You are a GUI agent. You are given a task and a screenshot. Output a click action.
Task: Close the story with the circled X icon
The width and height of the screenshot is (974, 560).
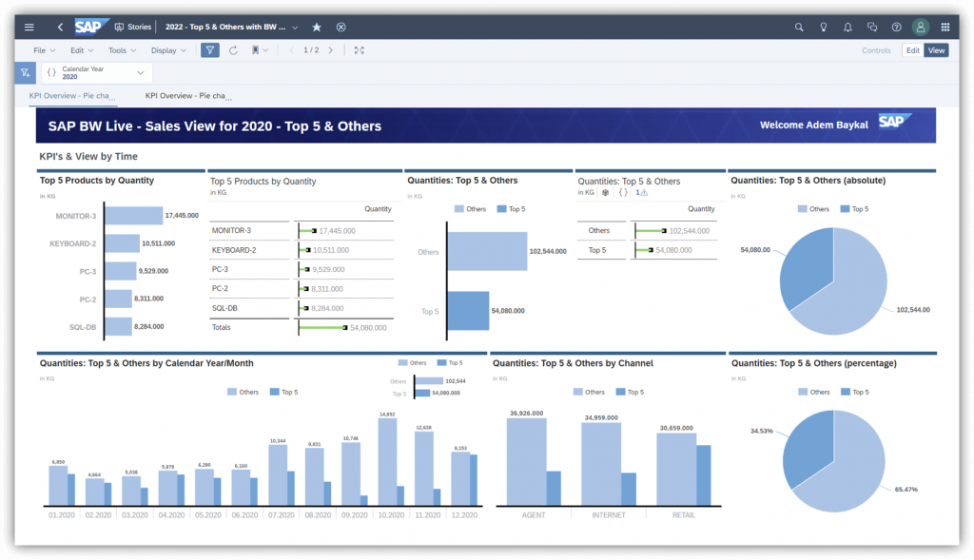click(341, 28)
